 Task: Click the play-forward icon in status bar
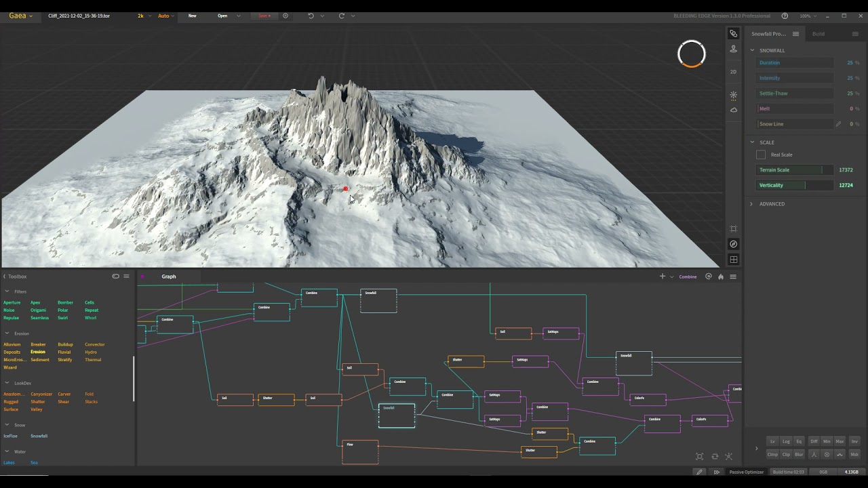coord(717,472)
